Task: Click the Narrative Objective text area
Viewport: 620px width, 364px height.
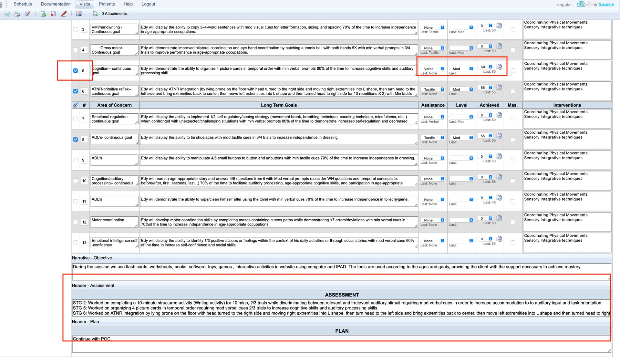Action: [342, 272]
